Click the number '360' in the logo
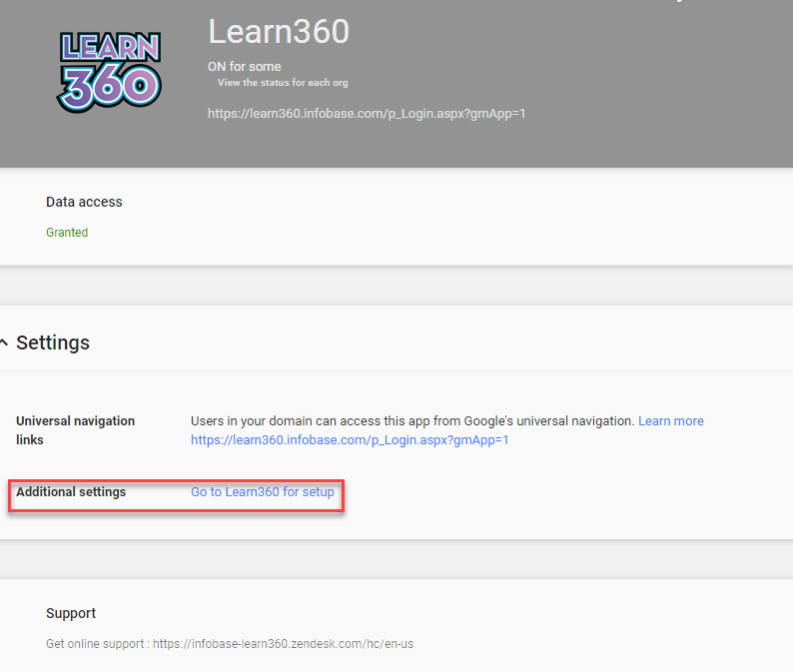The image size is (793, 672). pyautogui.click(x=108, y=87)
